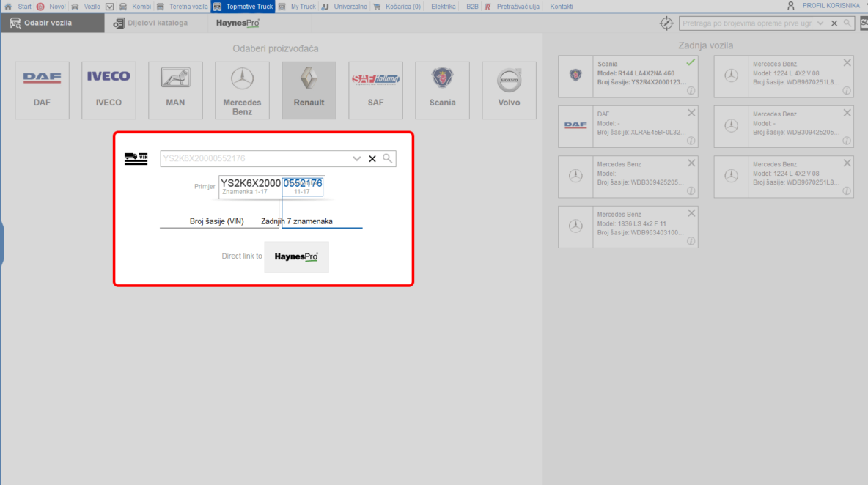868x485 pixels.
Task: Open the Kontakti page
Action: coord(562,7)
